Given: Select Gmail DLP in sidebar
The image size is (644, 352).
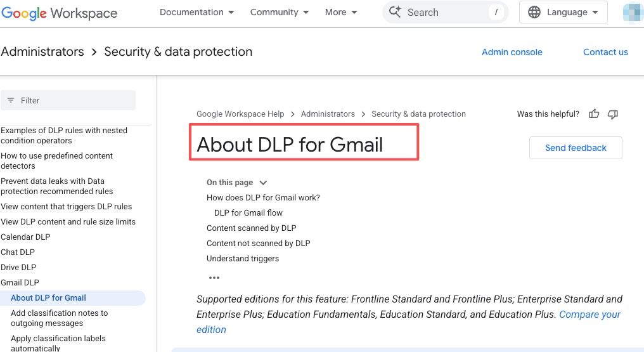Looking at the screenshot, I should pos(20,283).
